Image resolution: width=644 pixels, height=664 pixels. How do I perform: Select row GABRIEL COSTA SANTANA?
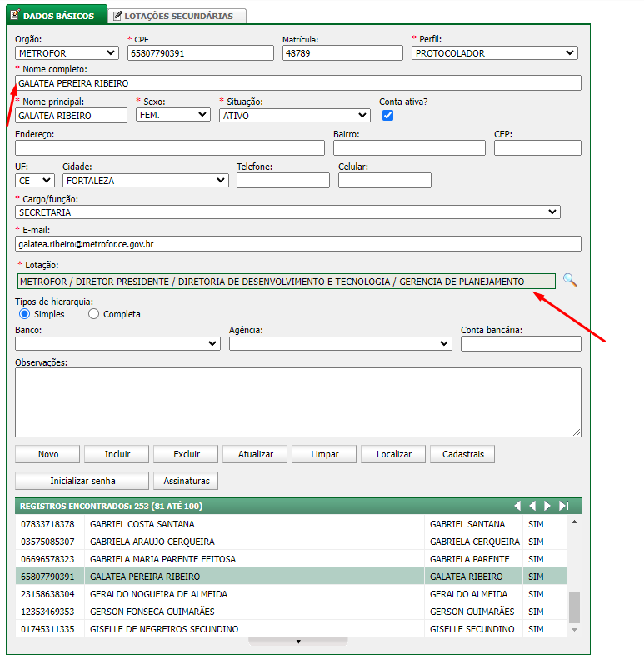coord(291,524)
